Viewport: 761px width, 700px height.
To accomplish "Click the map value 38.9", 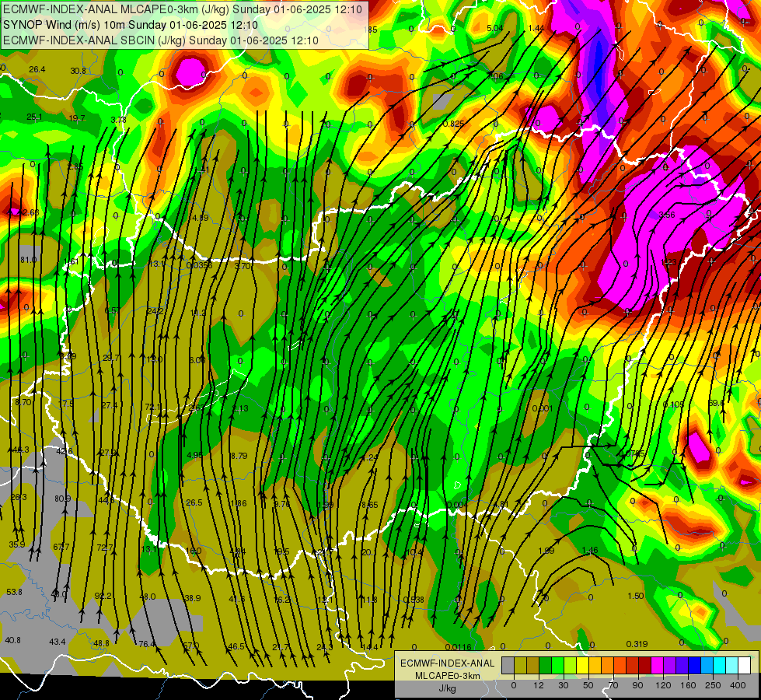I will (193, 598).
